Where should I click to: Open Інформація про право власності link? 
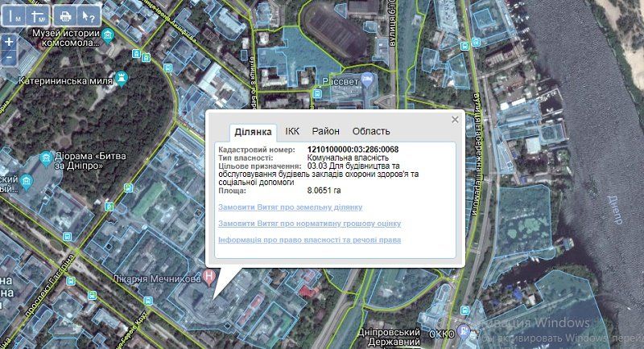309,240
